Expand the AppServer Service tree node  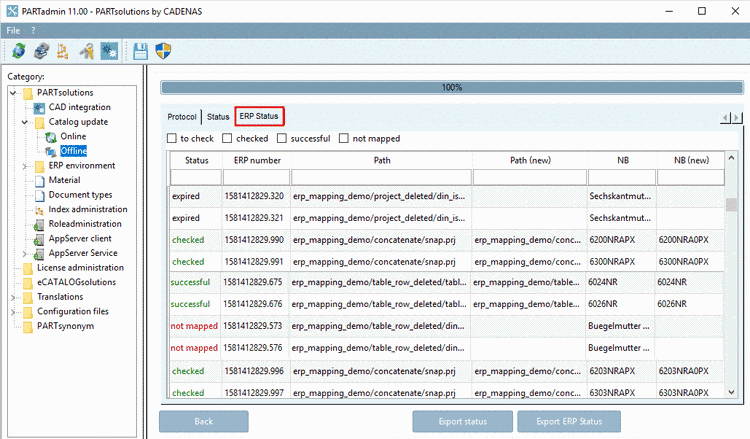point(25,254)
